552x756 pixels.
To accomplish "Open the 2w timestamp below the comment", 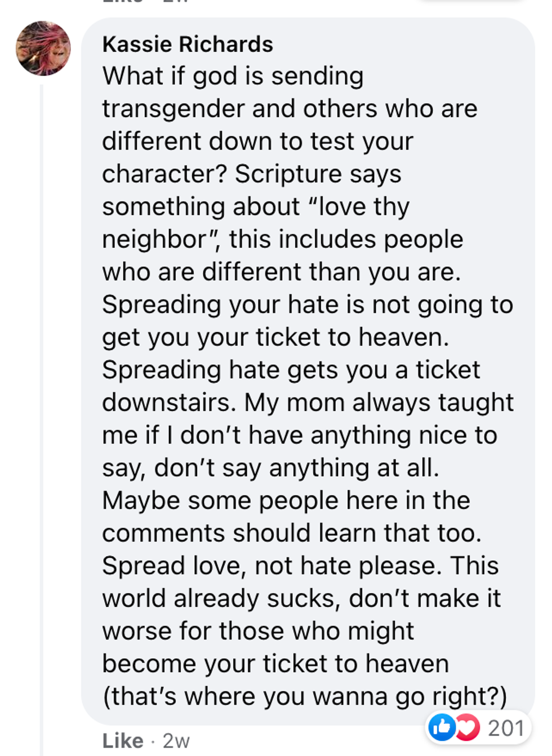I will pos(176,741).
